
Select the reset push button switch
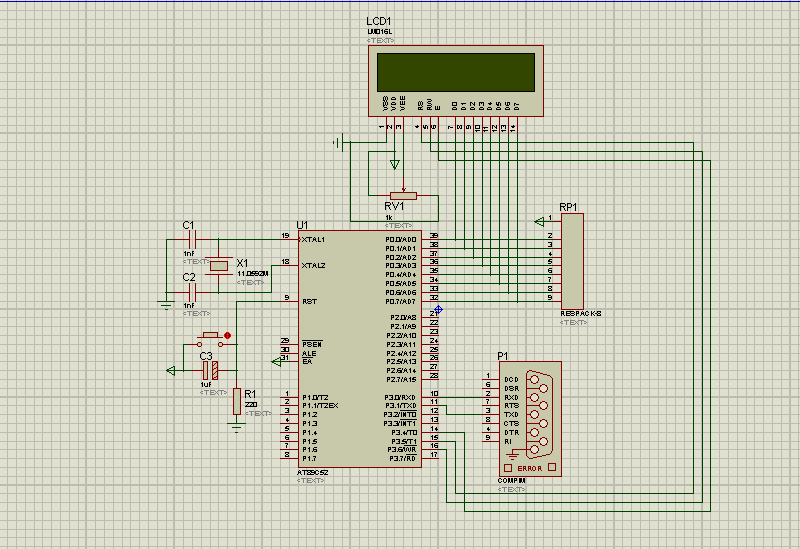pyautogui.click(x=210, y=339)
